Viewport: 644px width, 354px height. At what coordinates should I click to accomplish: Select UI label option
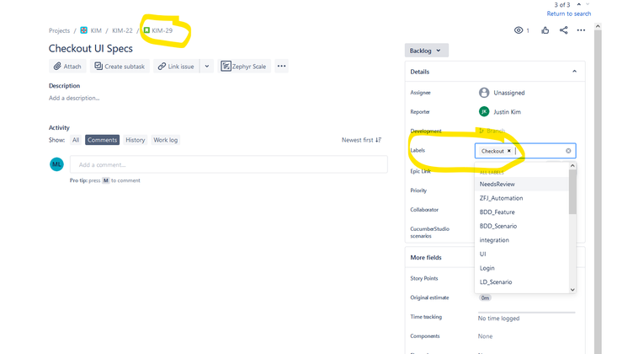(x=522, y=254)
